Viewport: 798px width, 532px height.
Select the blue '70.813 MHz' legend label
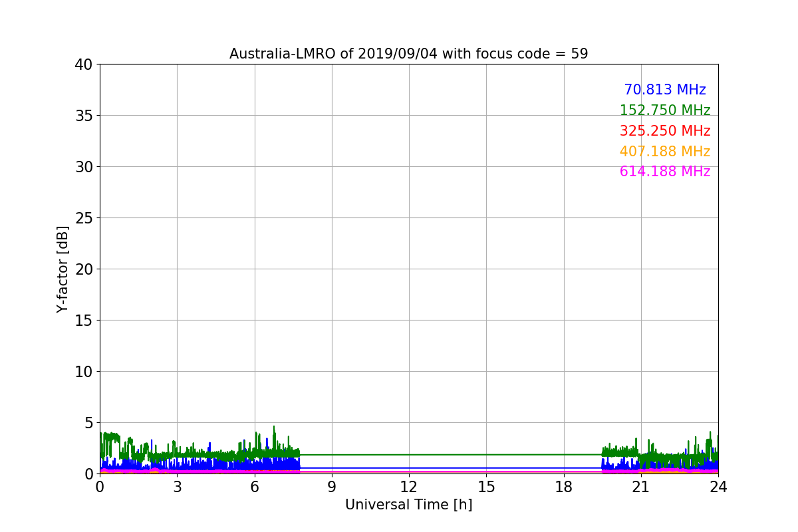coord(665,90)
